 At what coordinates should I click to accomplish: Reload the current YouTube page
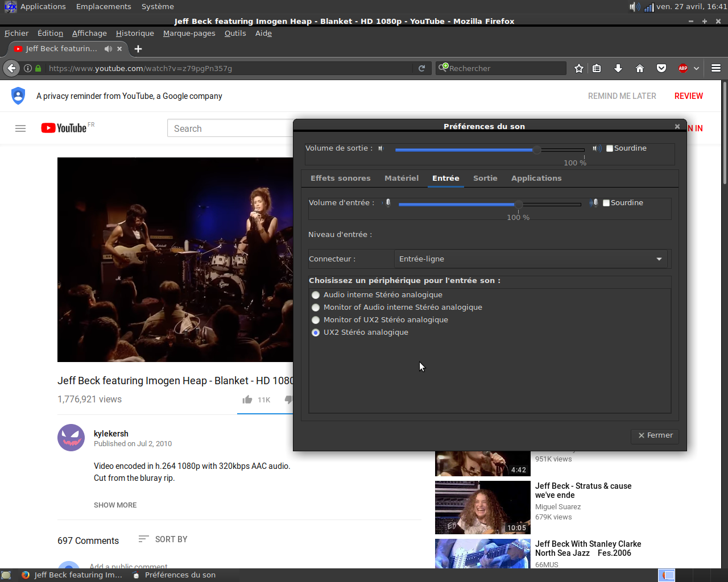(x=421, y=68)
